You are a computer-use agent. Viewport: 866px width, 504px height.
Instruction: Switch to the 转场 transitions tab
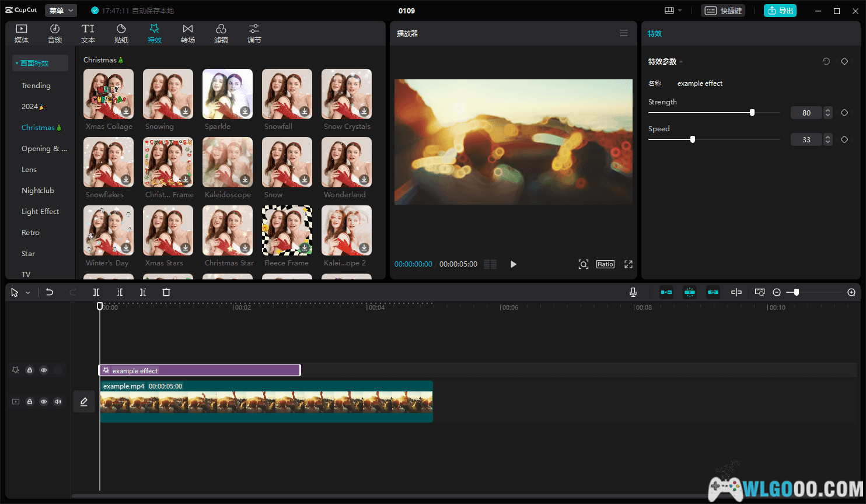pyautogui.click(x=187, y=33)
